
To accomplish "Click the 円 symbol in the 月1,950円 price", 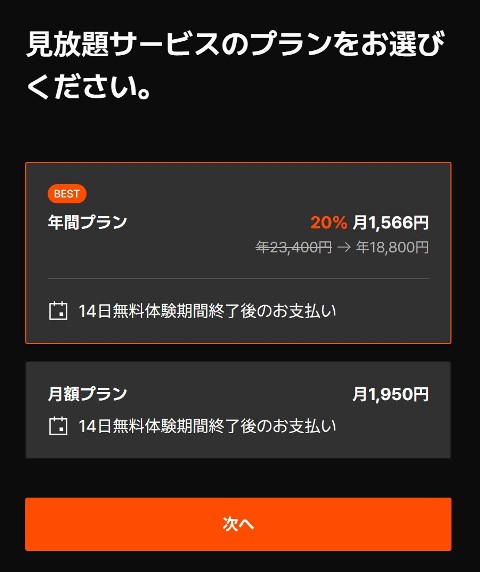I will [x=421, y=394].
